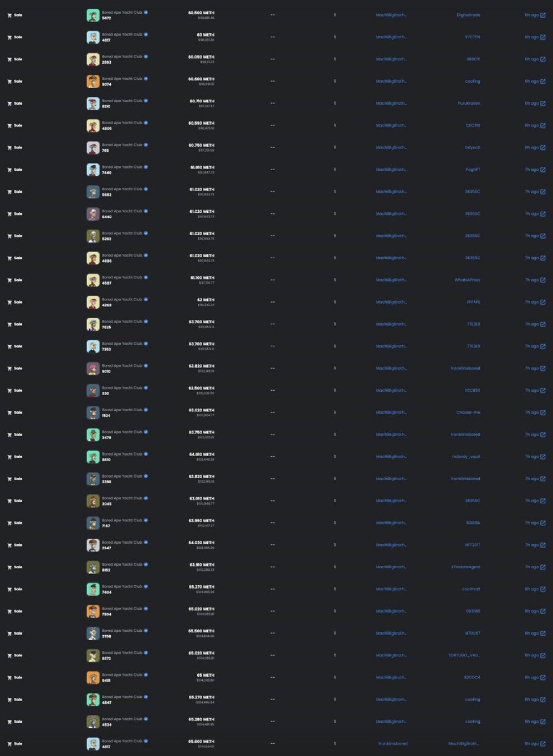Select the 61.010 WETH price
Viewport: 553px width, 756px height.
point(202,167)
